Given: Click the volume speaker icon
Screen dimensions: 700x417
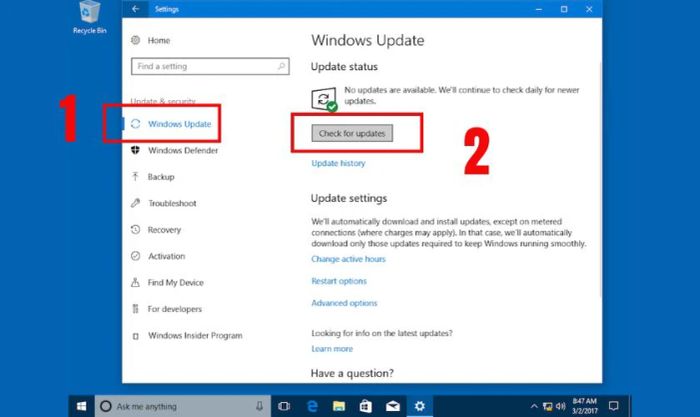Looking at the screenshot, I should (x=560, y=406).
